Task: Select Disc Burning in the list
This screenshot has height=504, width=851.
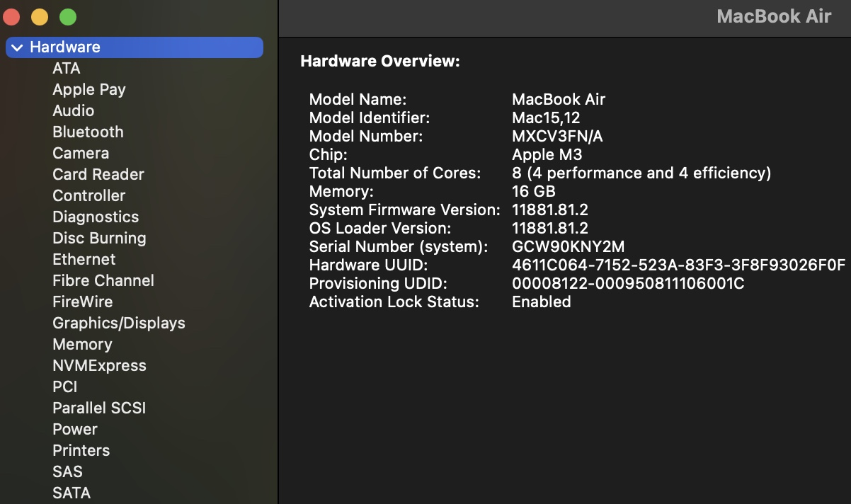Action: click(99, 238)
